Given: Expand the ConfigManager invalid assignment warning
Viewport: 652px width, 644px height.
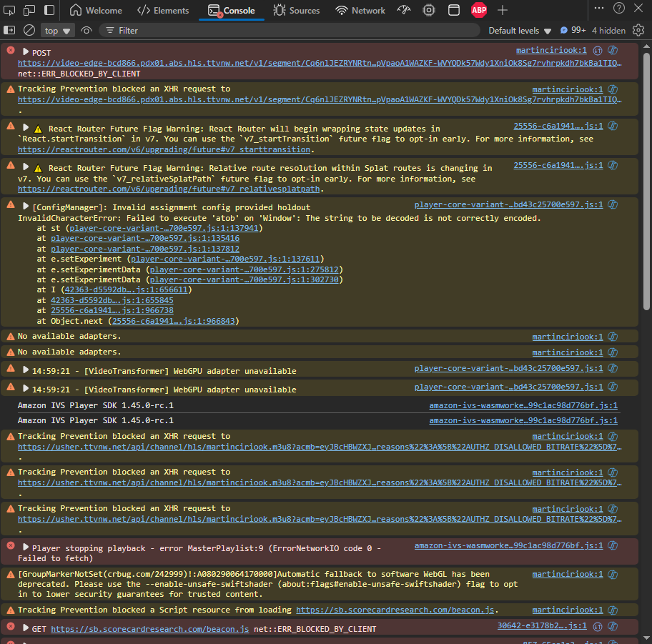Looking at the screenshot, I should pos(25,207).
